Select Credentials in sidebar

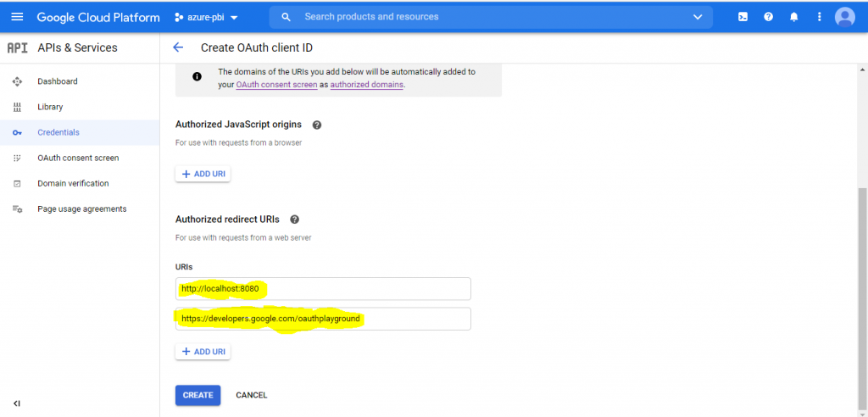point(80,132)
